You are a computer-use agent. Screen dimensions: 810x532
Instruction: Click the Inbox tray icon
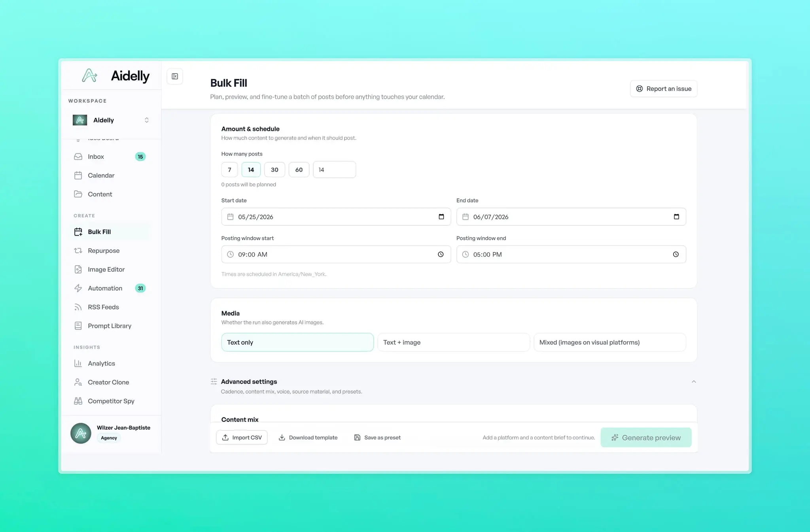(78, 157)
